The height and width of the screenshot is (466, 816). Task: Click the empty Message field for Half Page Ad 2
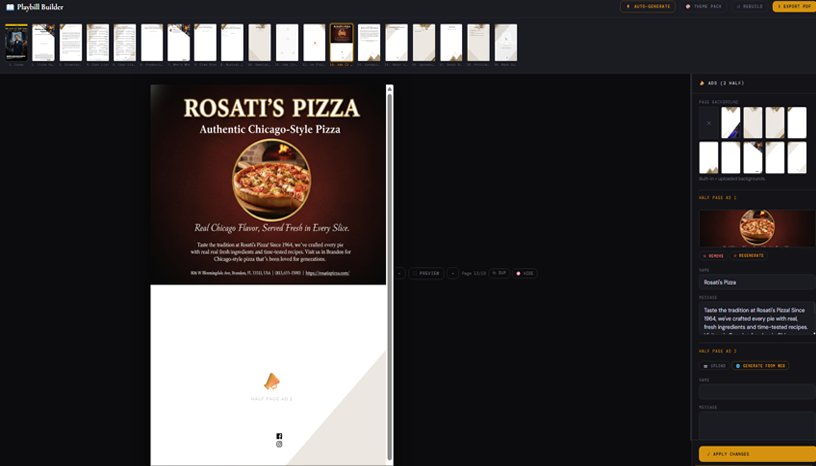pyautogui.click(x=757, y=426)
